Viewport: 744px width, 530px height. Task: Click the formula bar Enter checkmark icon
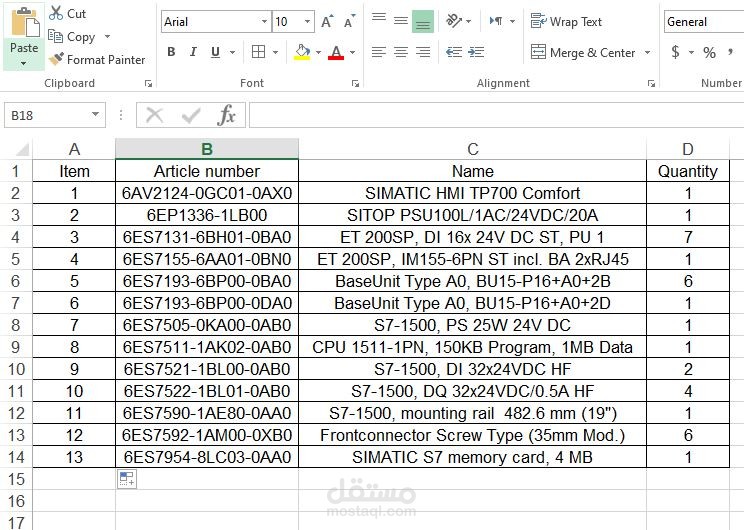pos(191,115)
